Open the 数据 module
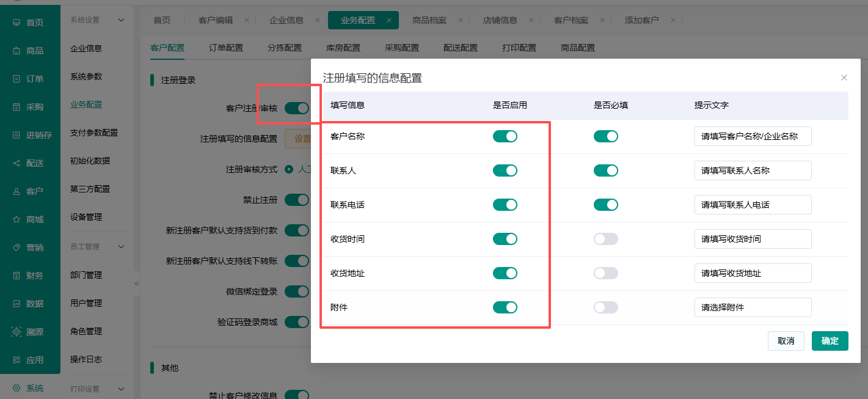Viewport: 868px width, 399px height. tap(30, 304)
